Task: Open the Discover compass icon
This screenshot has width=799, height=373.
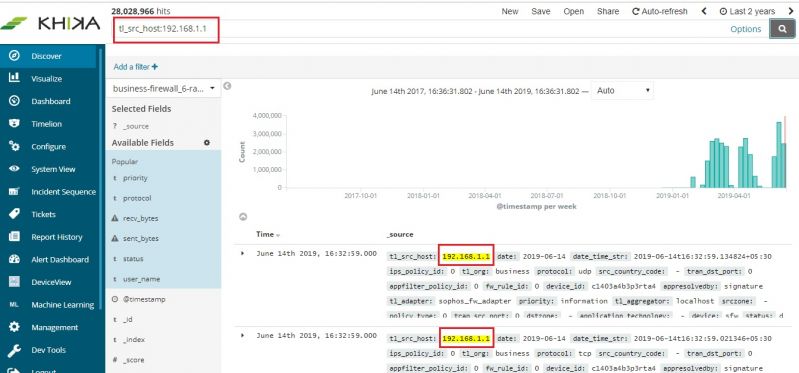Action: (14, 56)
